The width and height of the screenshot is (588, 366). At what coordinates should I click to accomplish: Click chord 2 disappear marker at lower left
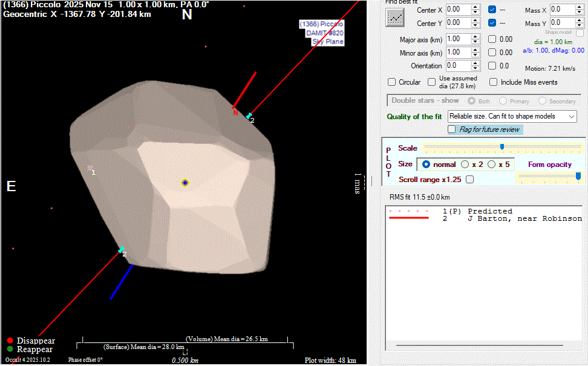(x=121, y=249)
